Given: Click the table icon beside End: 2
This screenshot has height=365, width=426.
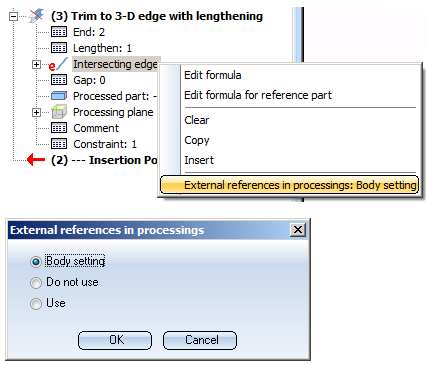Looking at the screenshot, I should click(59, 32).
